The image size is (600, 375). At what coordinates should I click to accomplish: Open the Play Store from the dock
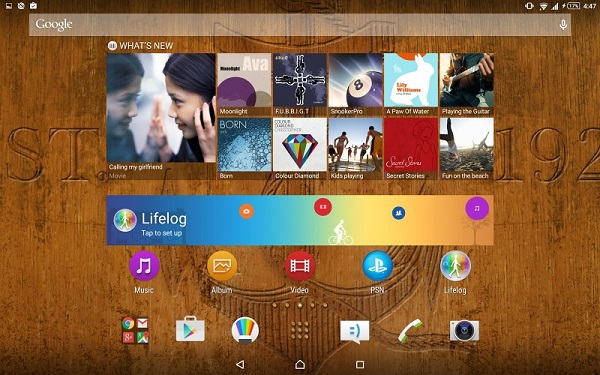point(190,330)
